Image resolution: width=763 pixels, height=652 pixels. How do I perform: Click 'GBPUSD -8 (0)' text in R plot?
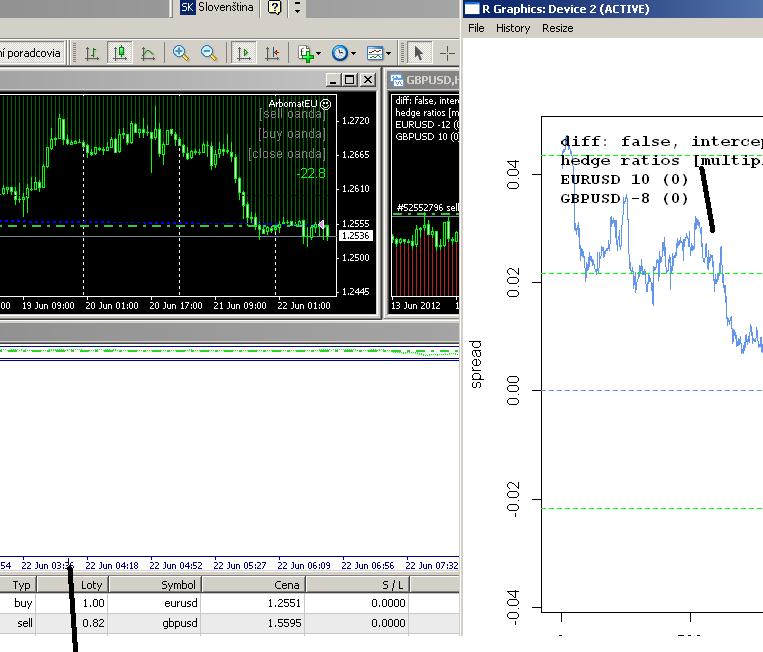point(624,199)
